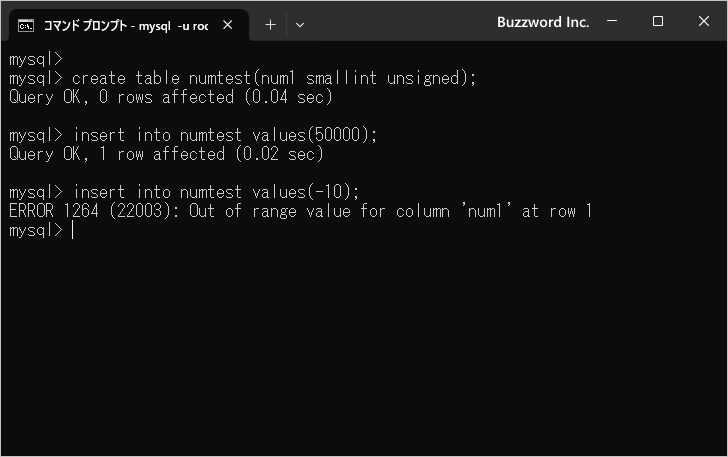
Task: Click the insert values(-10) command line
Action: click(x=184, y=192)
